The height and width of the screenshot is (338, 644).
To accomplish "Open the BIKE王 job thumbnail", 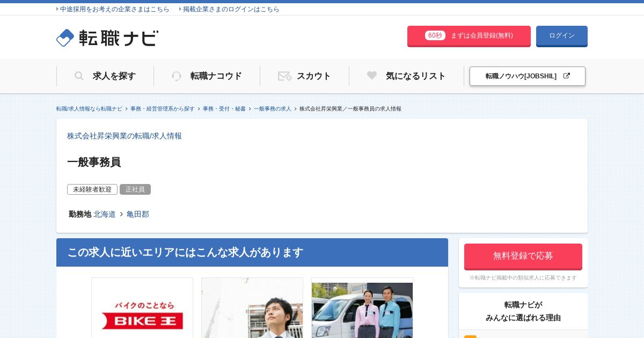I will [x=142, y=308].
